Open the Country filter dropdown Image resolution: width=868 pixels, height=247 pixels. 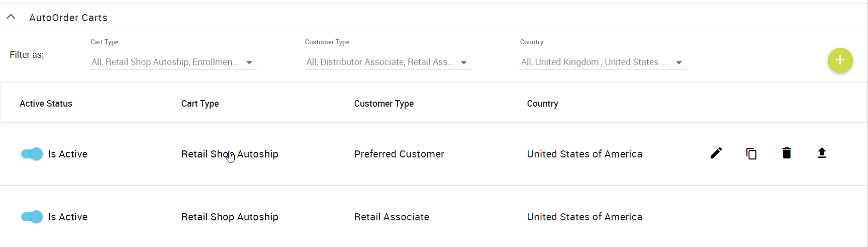[x=603, y=62]
